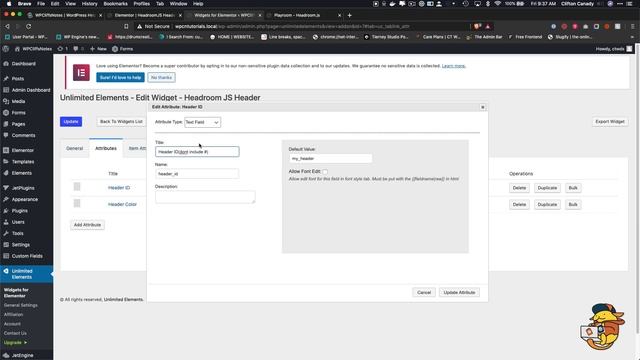Click the Brave shields icon
This screenshot has height=360, width=640.
[x=477, y=26]
